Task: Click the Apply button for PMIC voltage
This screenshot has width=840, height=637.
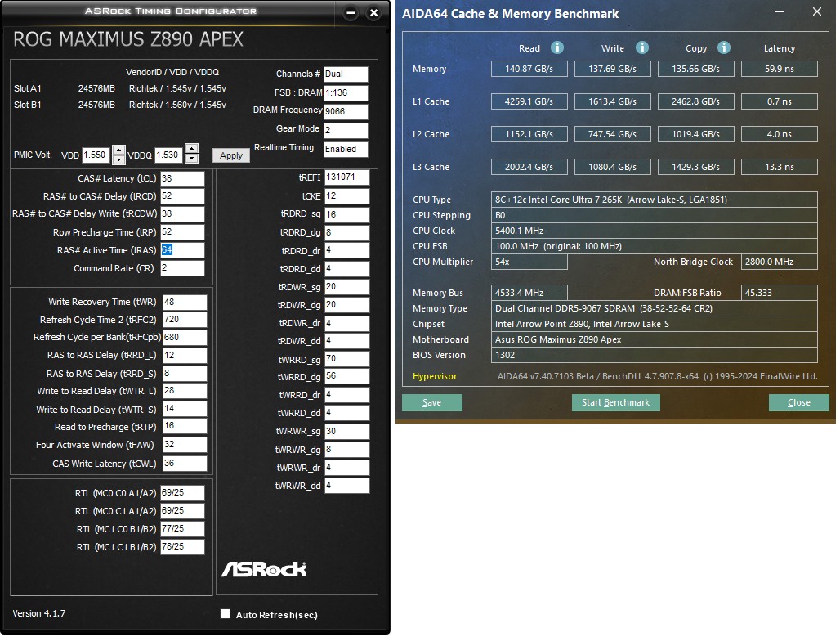Action: coord(231,155)
